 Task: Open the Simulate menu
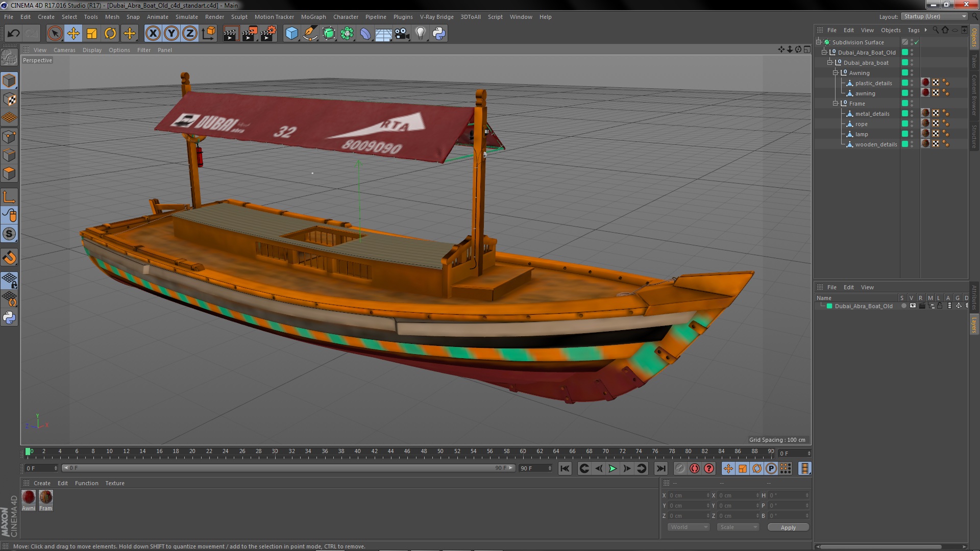[x=187, y=17]
